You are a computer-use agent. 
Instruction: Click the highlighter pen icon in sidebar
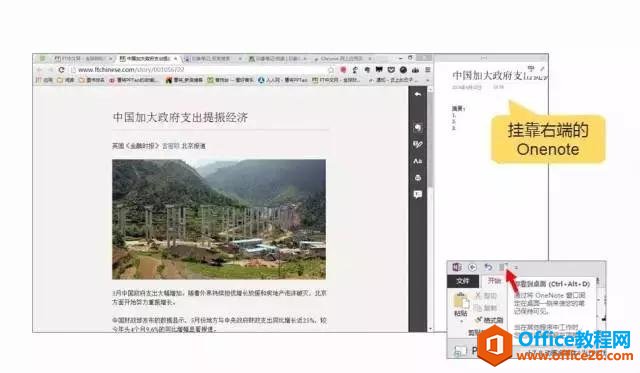[x=418, y=144]
